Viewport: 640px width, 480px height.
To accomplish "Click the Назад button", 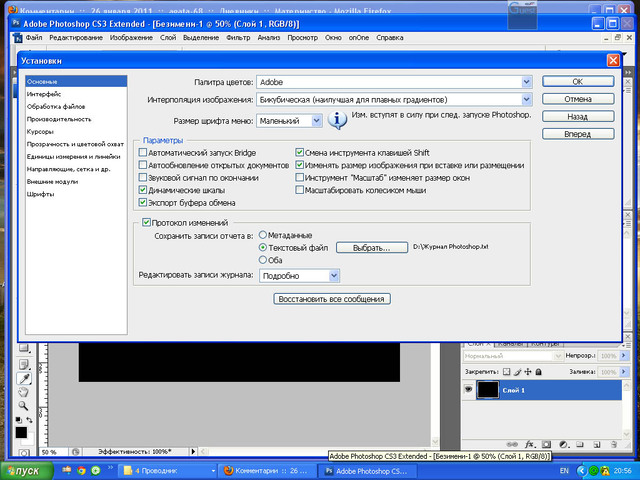I will (x=578, y=116).
